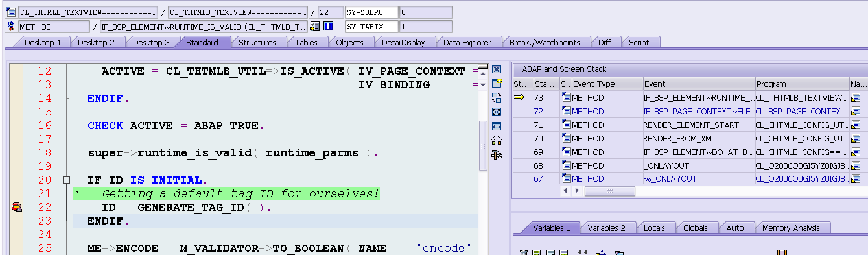Image resolution: width=868 pixels, height=255 pixels.
Task: Click the stack horizontal scrollbar thumb
Action: (609, 191)
